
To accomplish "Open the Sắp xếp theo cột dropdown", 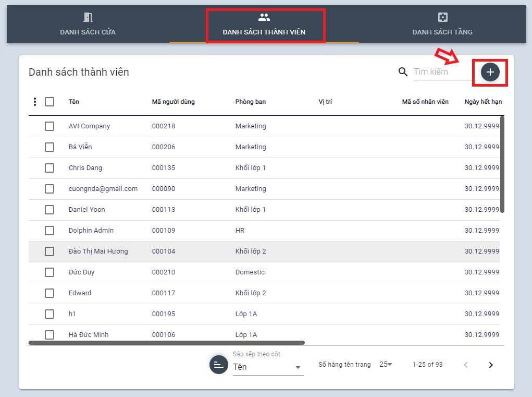I will tap(267, 367).
